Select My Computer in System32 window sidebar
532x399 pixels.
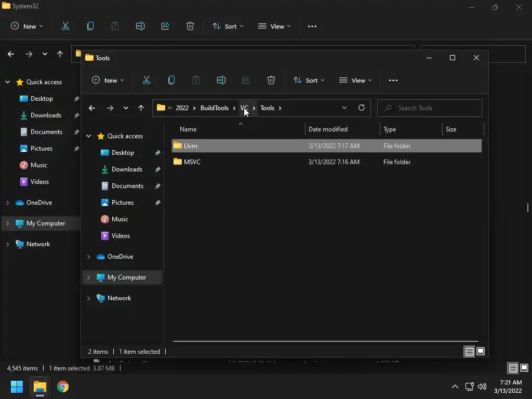41,223
